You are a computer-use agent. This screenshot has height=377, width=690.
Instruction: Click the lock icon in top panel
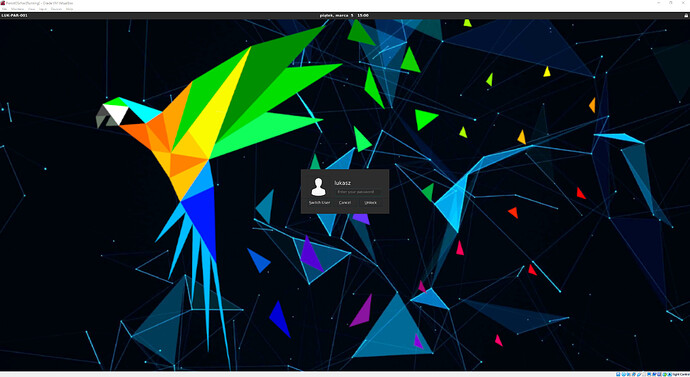686,15
